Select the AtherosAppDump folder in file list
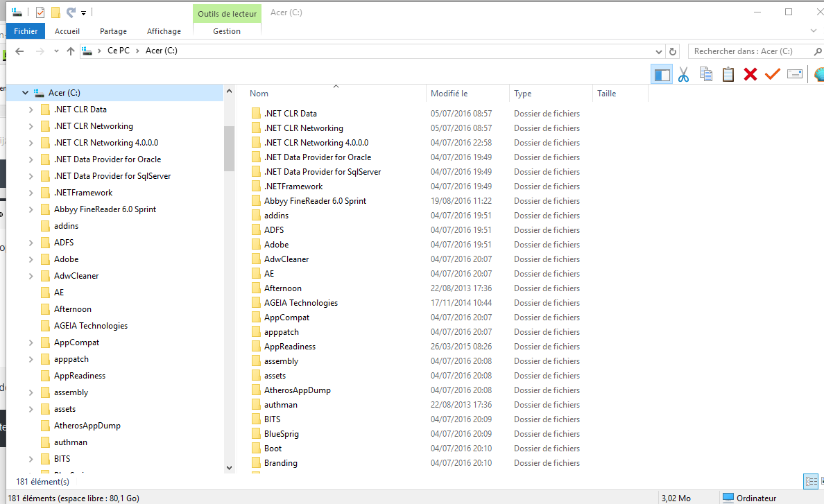Viewport: 824px width, 504px height. coord(298,390)
